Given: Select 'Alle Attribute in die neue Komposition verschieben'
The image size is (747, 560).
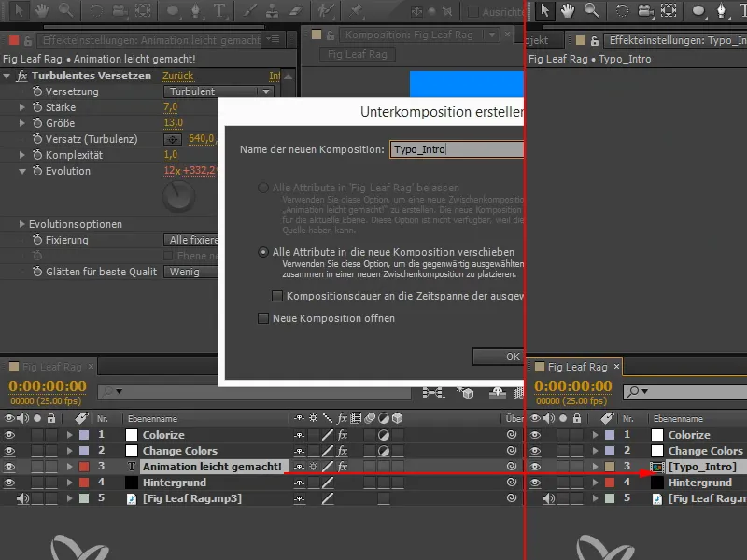Looking at the screenshot, I should point(263,252).
